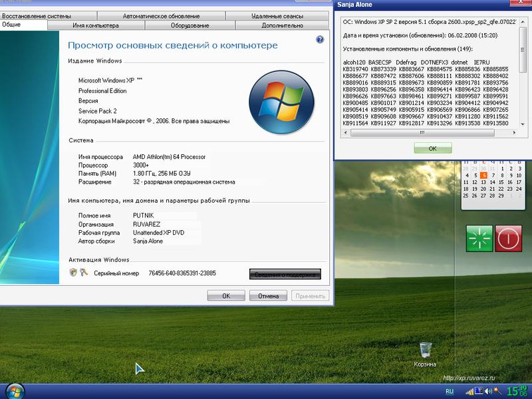Click the blue monitor tray icon

tap(479, 391)
